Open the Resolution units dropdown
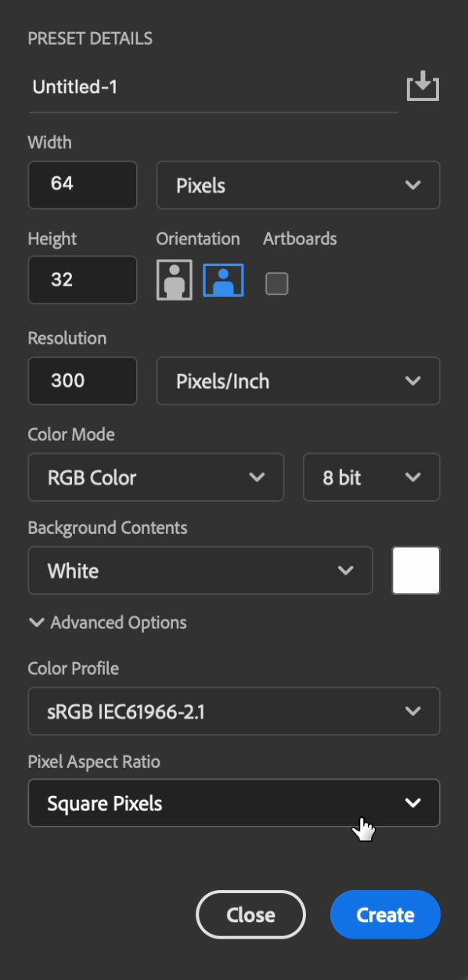 [x=415, y=381]
